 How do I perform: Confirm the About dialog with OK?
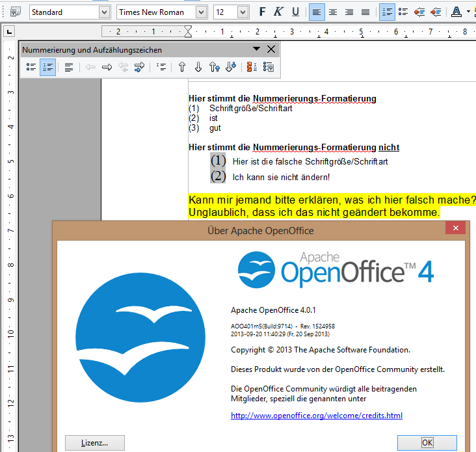[427, 443]
